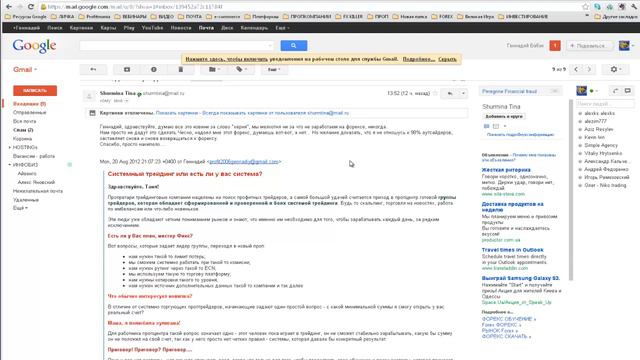Open the Chrome wrench settings menu

[634, 7]
